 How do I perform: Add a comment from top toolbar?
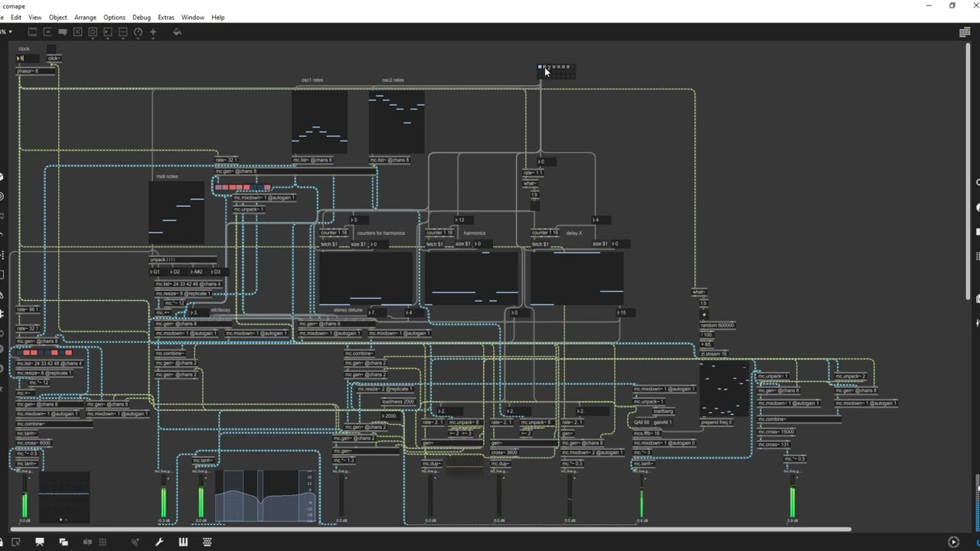coord(63,32)
